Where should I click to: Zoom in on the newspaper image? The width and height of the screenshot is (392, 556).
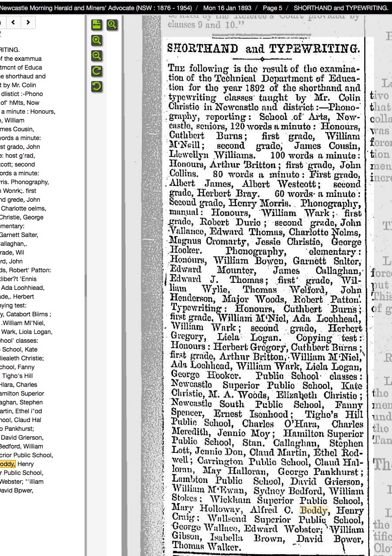point(97,40)
